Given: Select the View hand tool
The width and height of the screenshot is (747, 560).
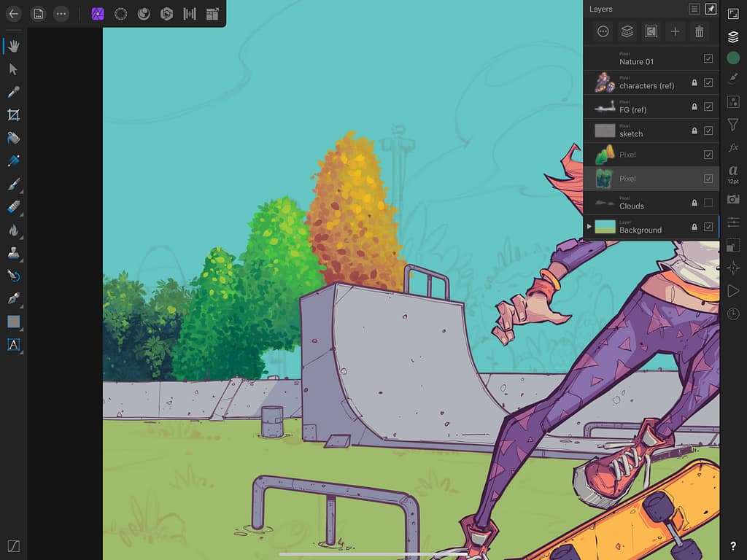Looking at the screenshot, I should pos(13,46).
